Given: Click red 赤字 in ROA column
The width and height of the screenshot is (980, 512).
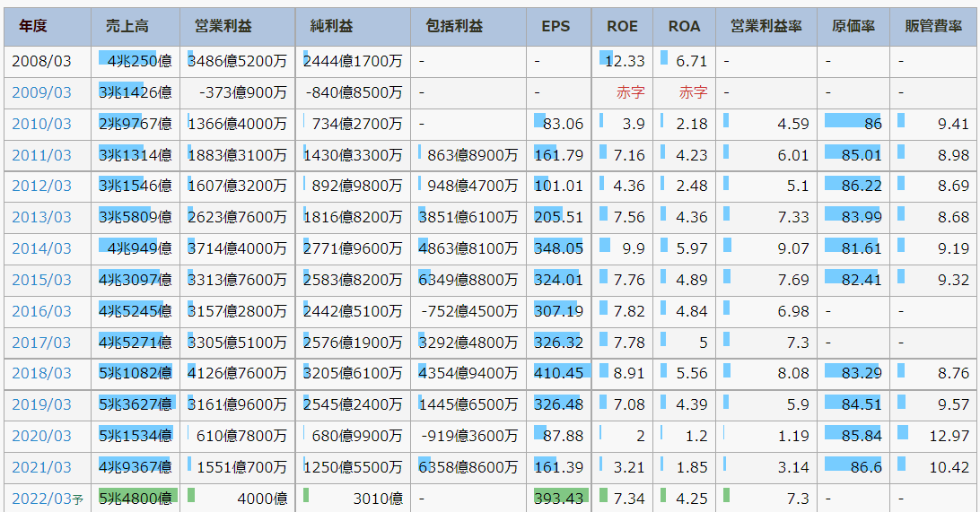Looking at the screenshot, I should click(x=693, y=92).
